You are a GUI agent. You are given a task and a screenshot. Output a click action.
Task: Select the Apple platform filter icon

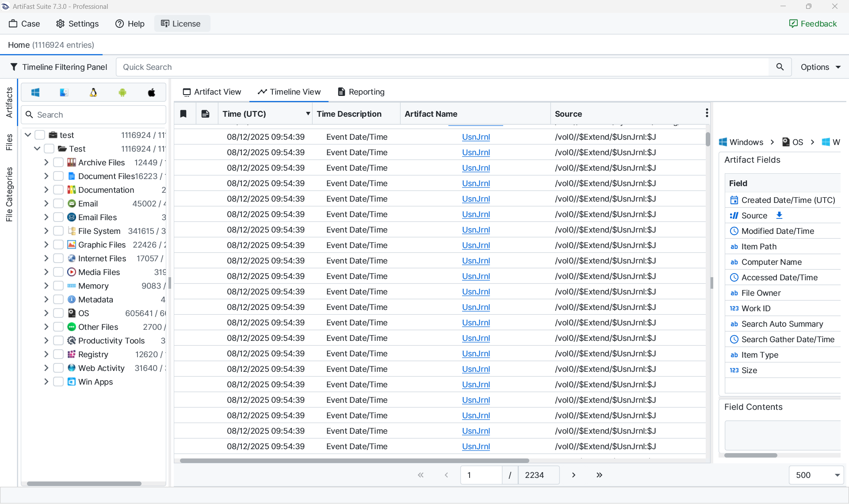(152, 92)
